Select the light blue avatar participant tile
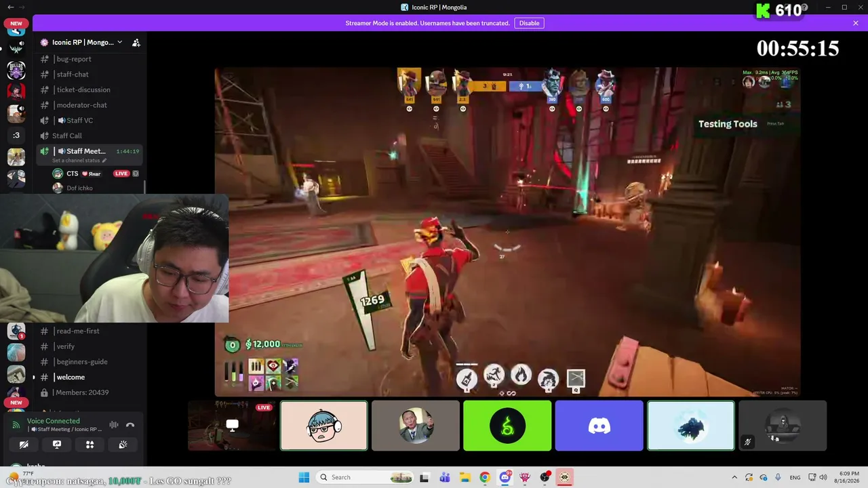The image size is (868, 488). 691,426
